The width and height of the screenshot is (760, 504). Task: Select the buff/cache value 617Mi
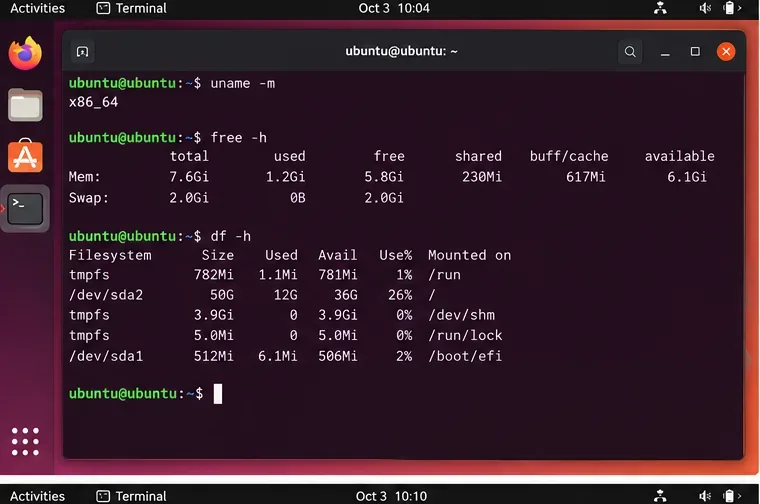pos(586,177)
